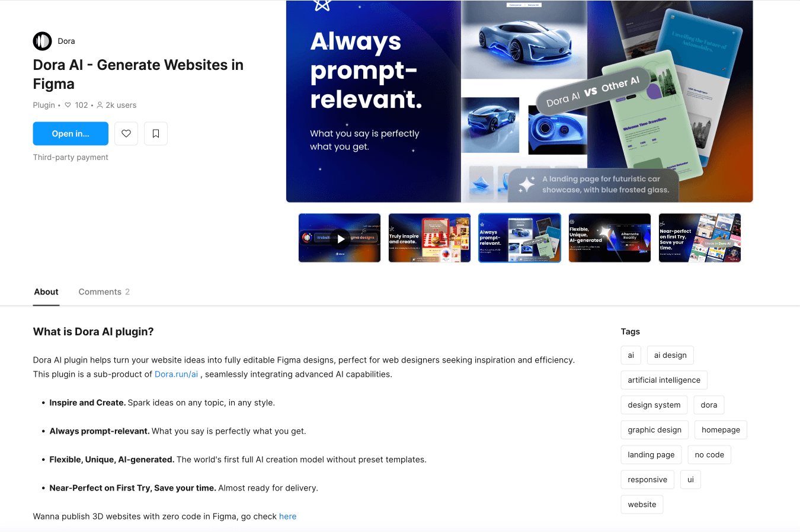Click the 'ai design' tag

coord(670,355)
